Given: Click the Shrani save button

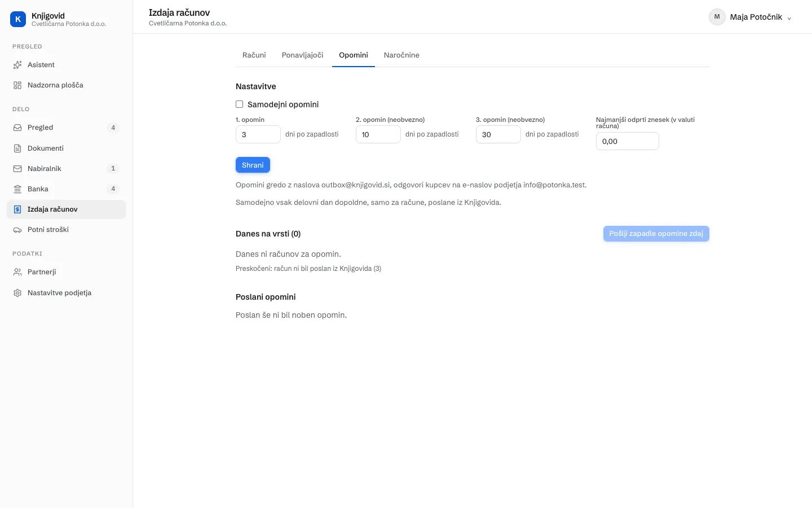Looking at the screenshot, I should pyautogui.click(x=253, y=165).
